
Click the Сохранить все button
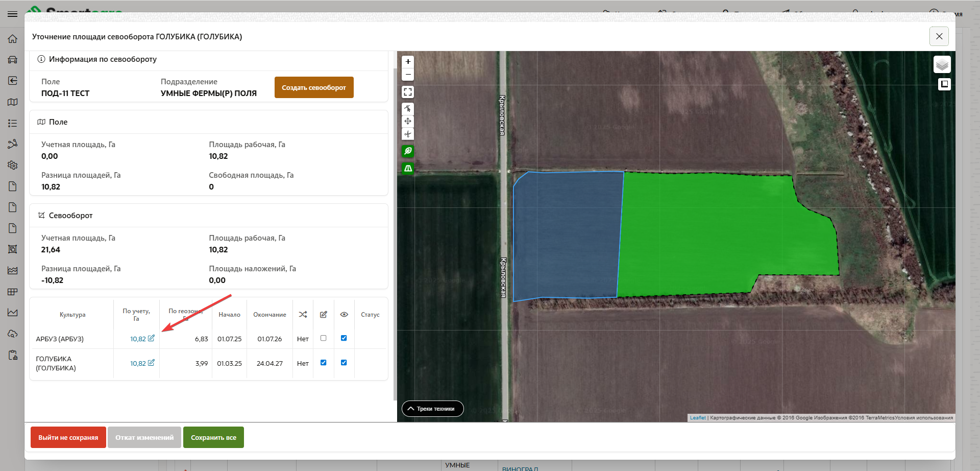point(213,437)
